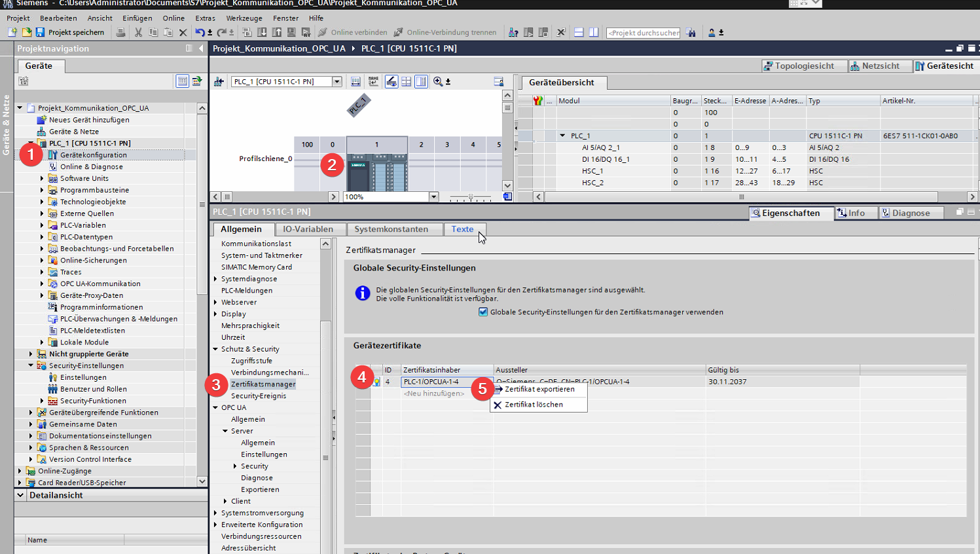980x554 pixels.
Task: Click the new project toolbar icon
Action: pos(12,32)
